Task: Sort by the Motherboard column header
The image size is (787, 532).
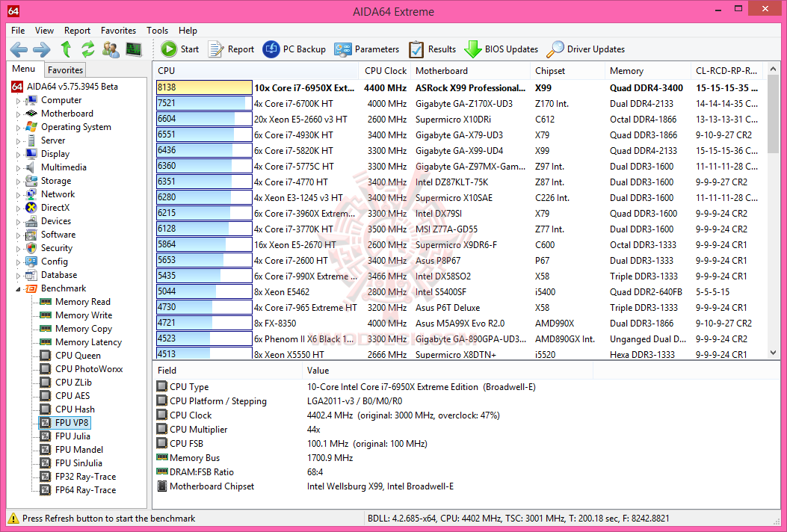Action: [x=470, y=71]
